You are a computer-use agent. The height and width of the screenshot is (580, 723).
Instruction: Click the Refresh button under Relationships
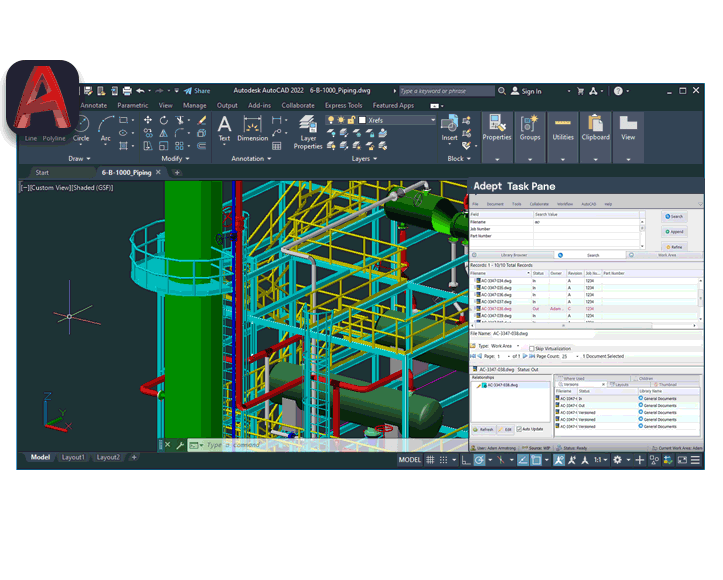[483, 429]
